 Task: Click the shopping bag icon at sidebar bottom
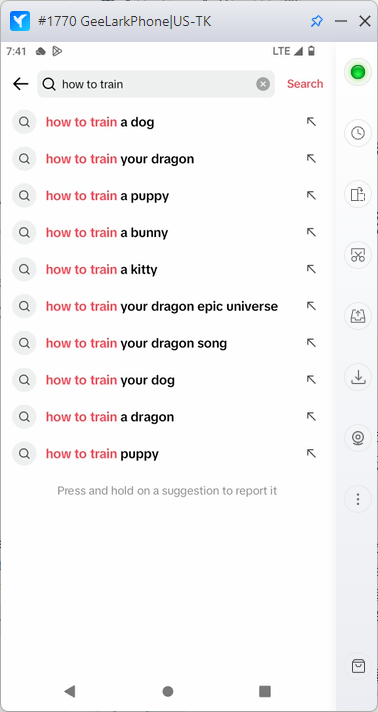[358, 666]
